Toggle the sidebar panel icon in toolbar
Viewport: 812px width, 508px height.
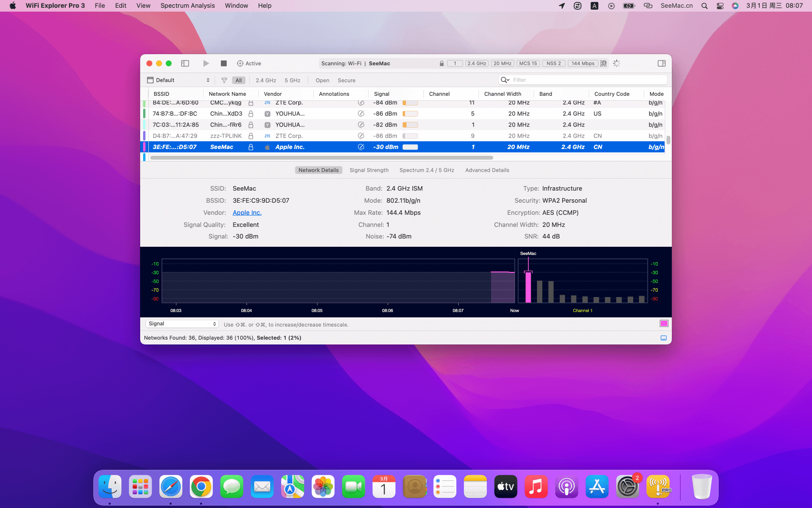185,63
